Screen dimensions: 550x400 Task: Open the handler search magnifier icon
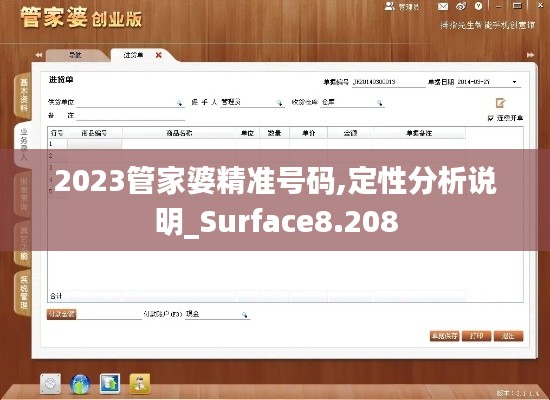pos(279,103)
